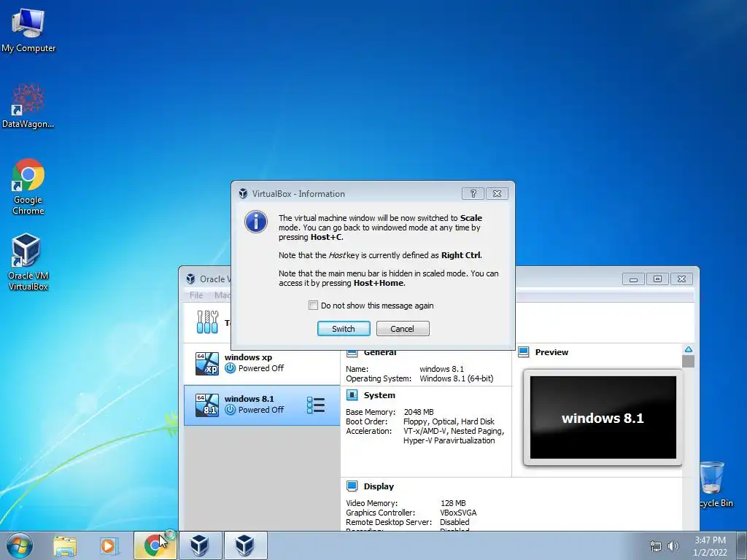Close the VirtualBox Information dialog

click(x=497, y=193)
